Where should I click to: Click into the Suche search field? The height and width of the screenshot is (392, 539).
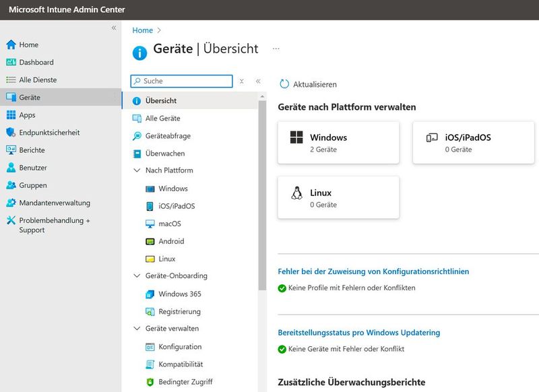pyautogui.click(x=181, y=81)
